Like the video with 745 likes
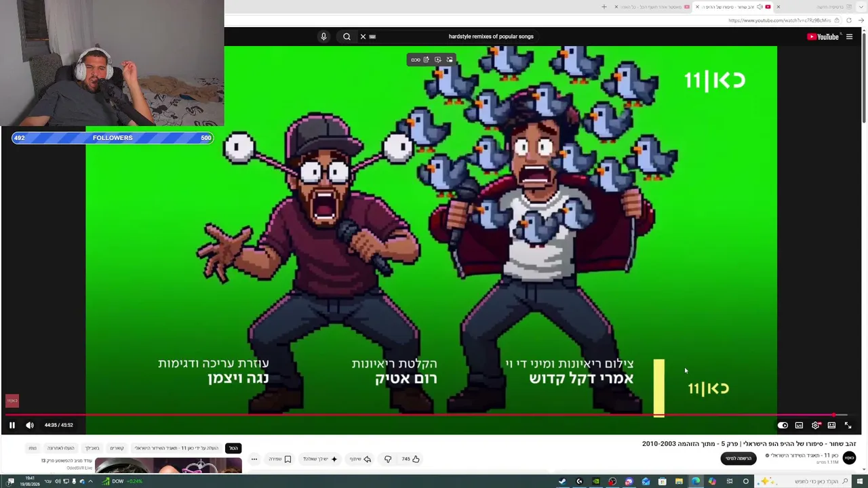Viewport: 868px width, 488px height. [410, 459]
